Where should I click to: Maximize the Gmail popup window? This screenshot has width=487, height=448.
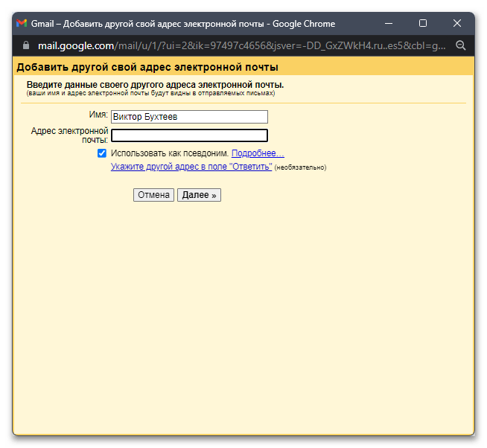pyautogui.click(x=423, y=23)
